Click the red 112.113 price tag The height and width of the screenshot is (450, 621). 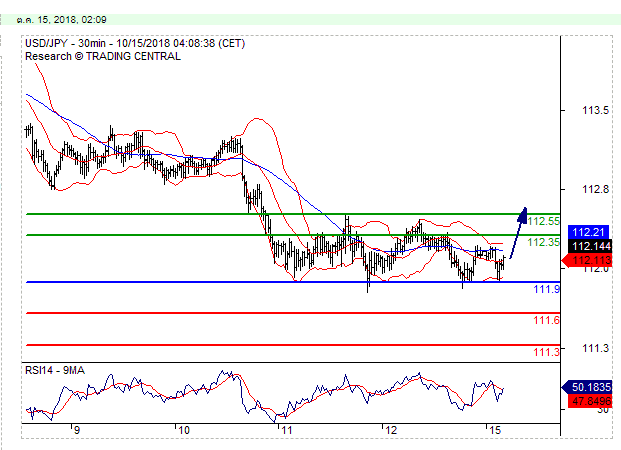(587, 260)
